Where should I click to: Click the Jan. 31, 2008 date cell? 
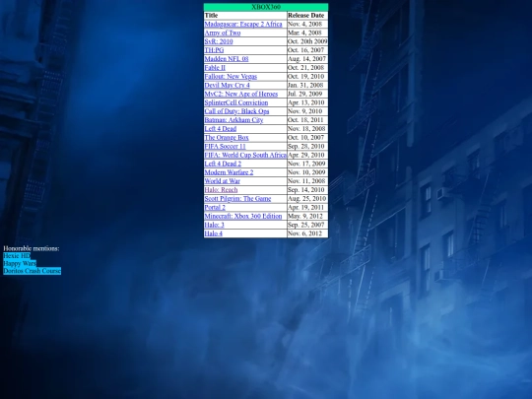307,85
